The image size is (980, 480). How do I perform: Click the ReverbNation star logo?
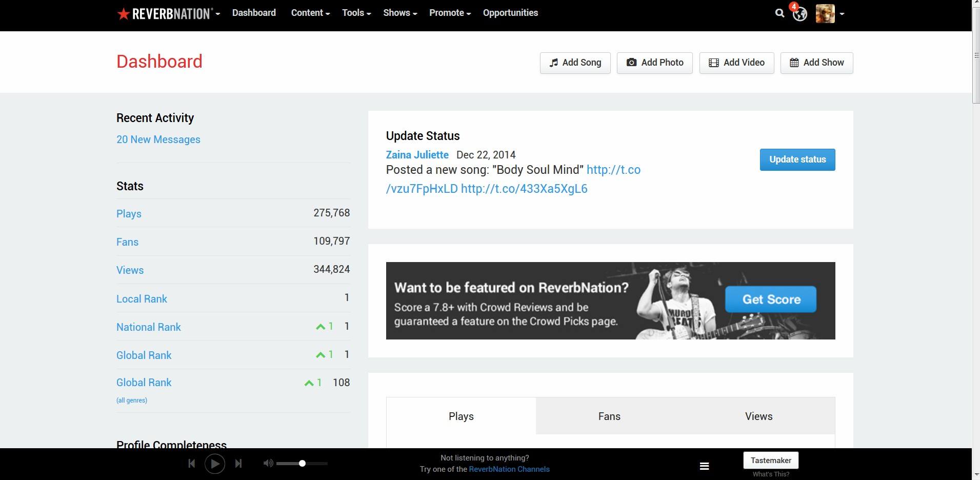click(164, 13)
